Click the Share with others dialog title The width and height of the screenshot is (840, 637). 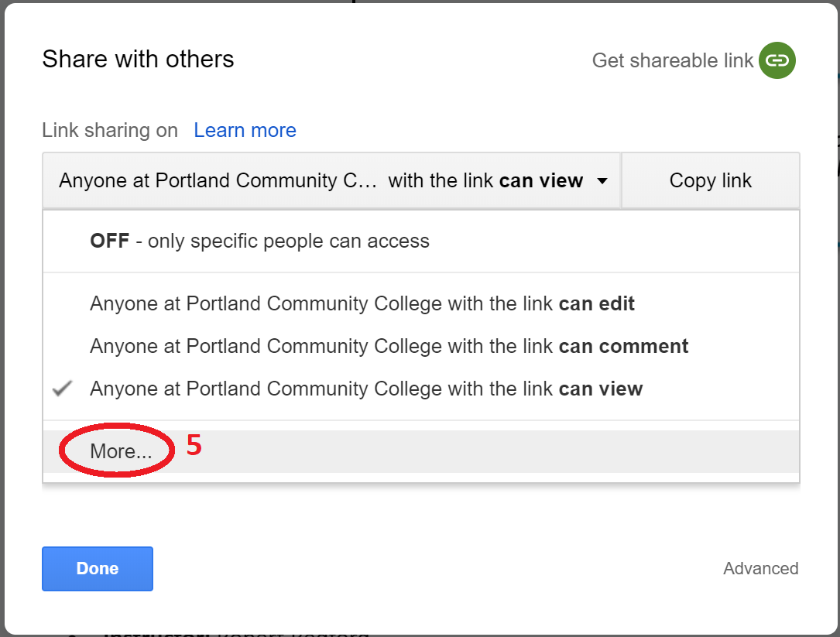point(138,59)
